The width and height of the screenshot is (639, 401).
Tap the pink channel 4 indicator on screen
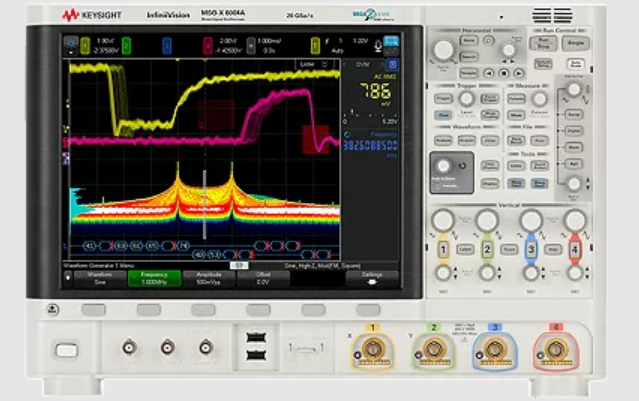[207, 46]
